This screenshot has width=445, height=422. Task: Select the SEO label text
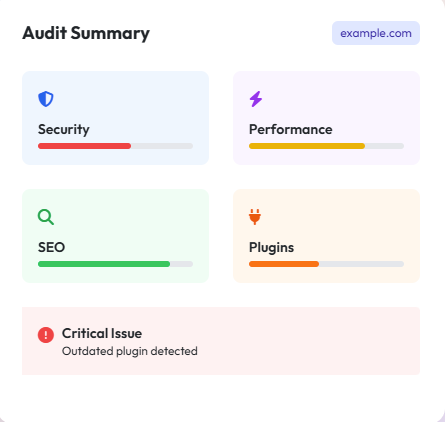coord(51,247)
